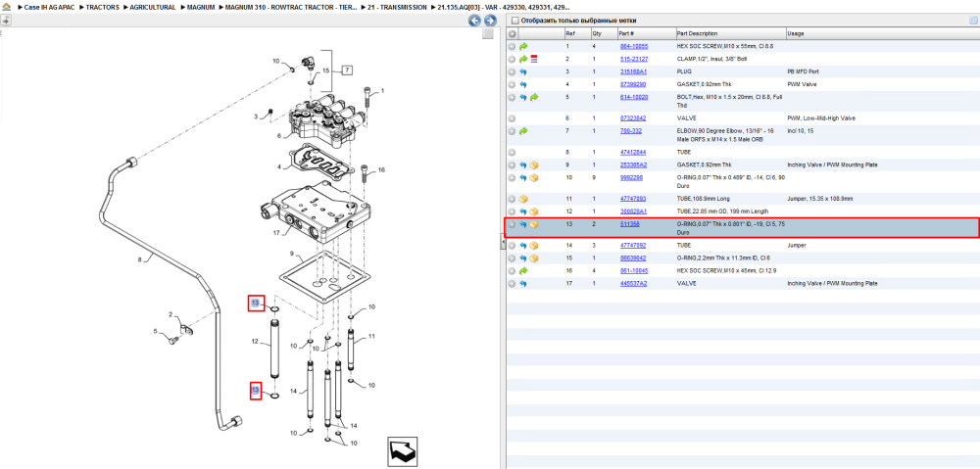Click blue arrow icon in highlighted row 13
Screen dimensions: 980x469
(x=523, y=224)
